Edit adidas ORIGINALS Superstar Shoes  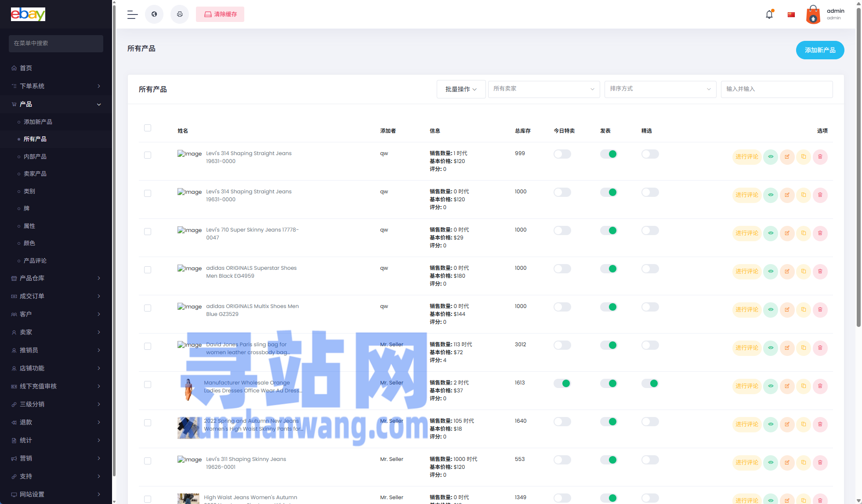[787, 272]
